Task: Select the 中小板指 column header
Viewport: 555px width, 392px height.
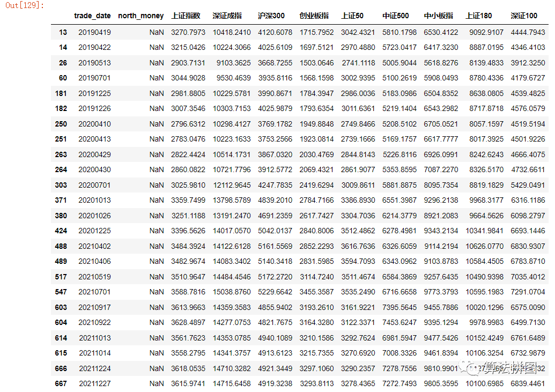Action: click(x=439, y=16)
